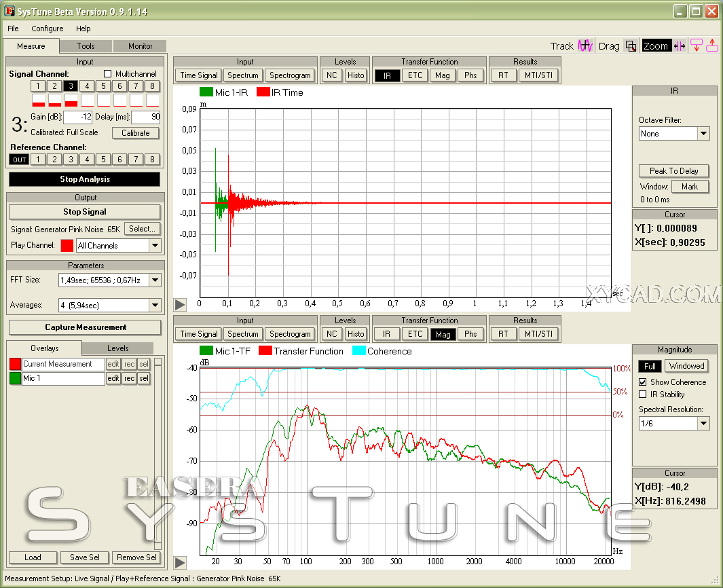Click the pink upload arrow icon
The width and height of the screenshot is (723, 588).
coord(712,45)
